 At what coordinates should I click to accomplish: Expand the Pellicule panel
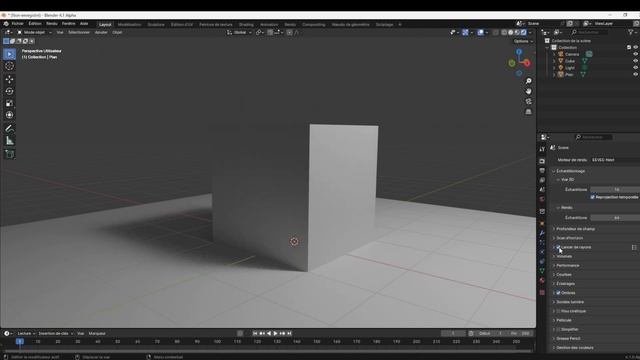564,320
